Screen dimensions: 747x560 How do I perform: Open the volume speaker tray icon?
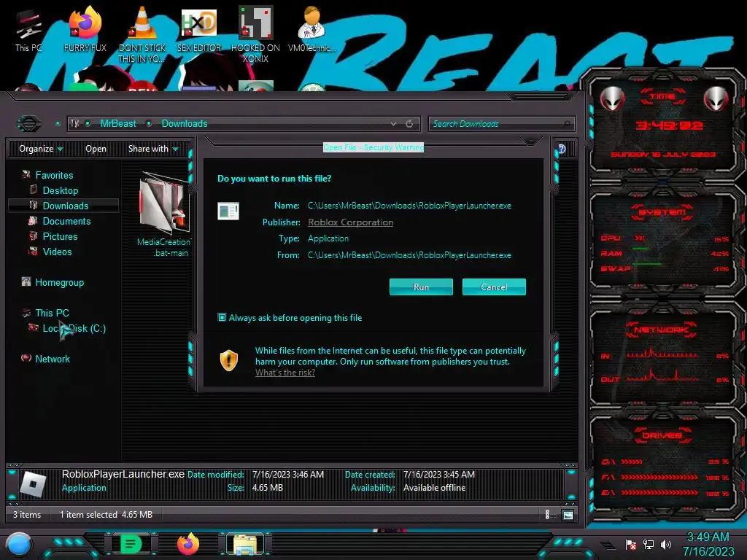[665, 544]
